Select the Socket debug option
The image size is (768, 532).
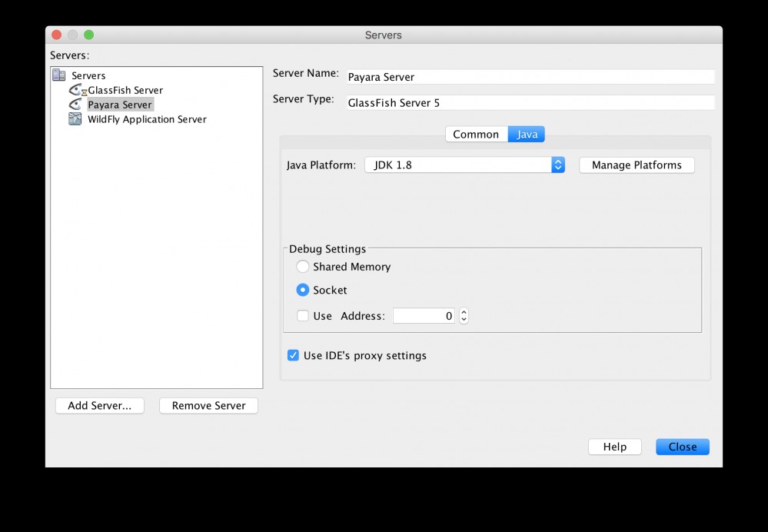[303, 290]
